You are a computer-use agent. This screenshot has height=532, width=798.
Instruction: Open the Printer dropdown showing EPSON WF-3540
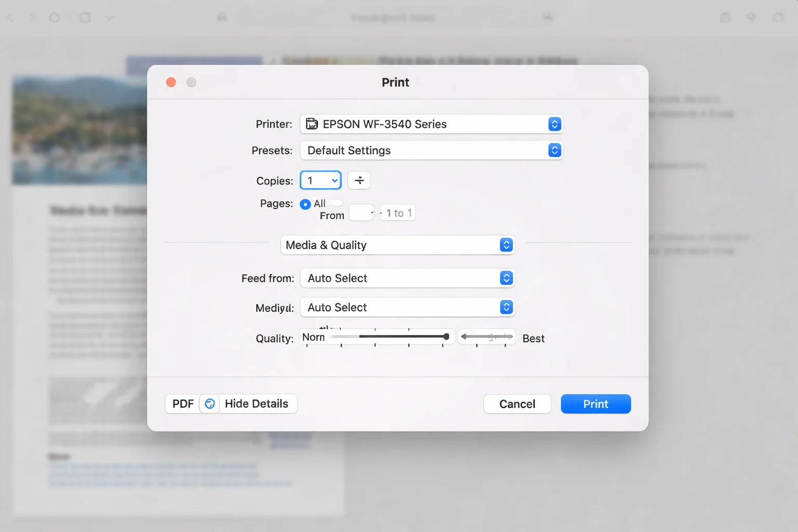point(431,124)
